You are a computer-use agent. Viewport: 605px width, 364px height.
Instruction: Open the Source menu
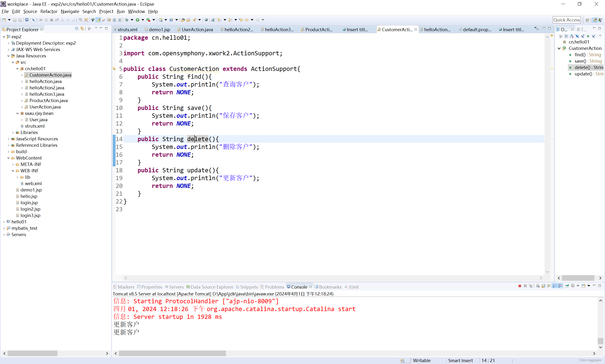coord(30,11)
